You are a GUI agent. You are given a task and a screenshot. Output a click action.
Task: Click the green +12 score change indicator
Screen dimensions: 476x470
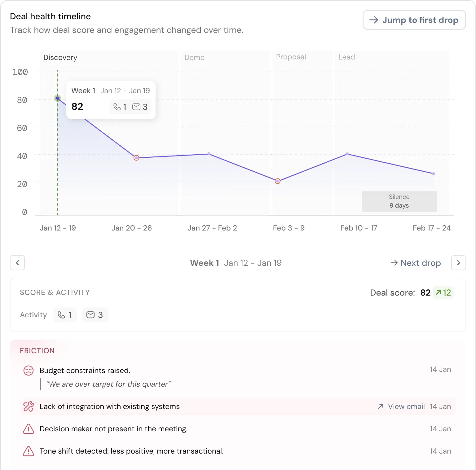point(443,292)
